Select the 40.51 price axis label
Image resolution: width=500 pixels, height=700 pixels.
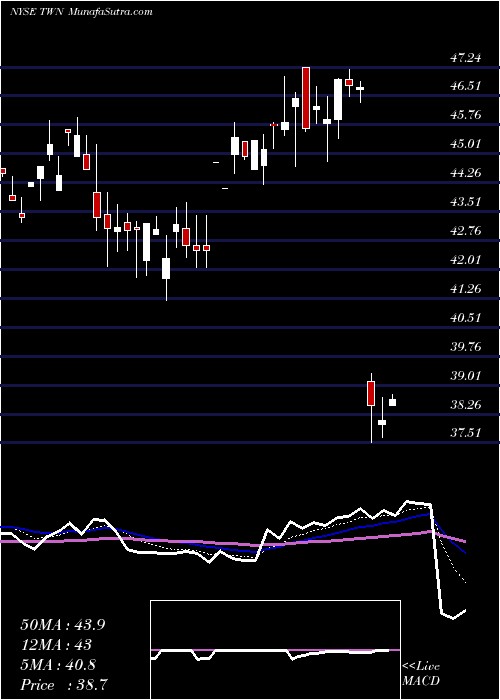tap(466, 318)
